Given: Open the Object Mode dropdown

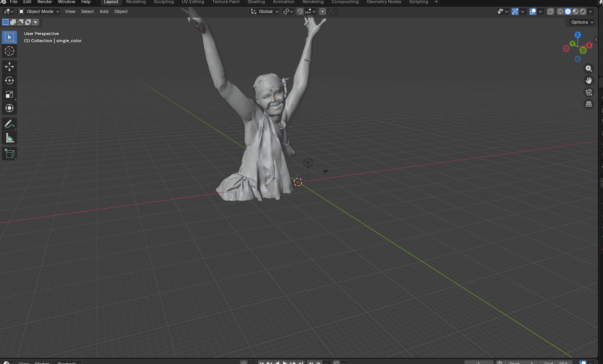Looking at the screenshot, I should pos(39,11).
